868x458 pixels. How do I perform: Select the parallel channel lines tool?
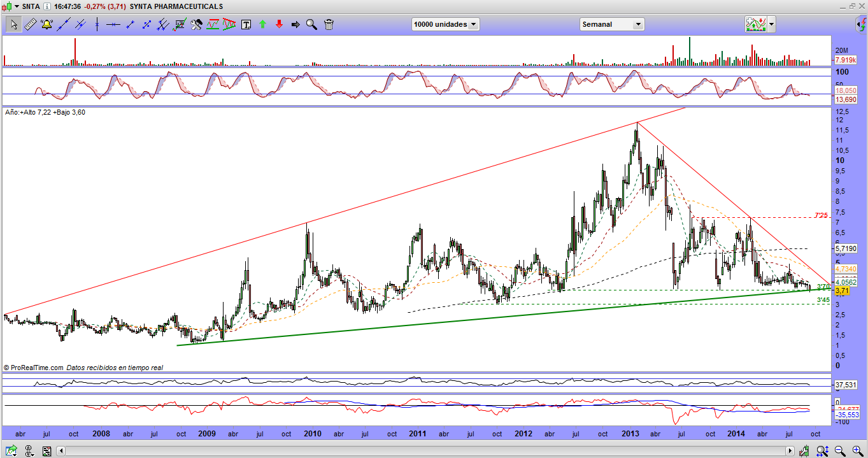click(80, 24)
